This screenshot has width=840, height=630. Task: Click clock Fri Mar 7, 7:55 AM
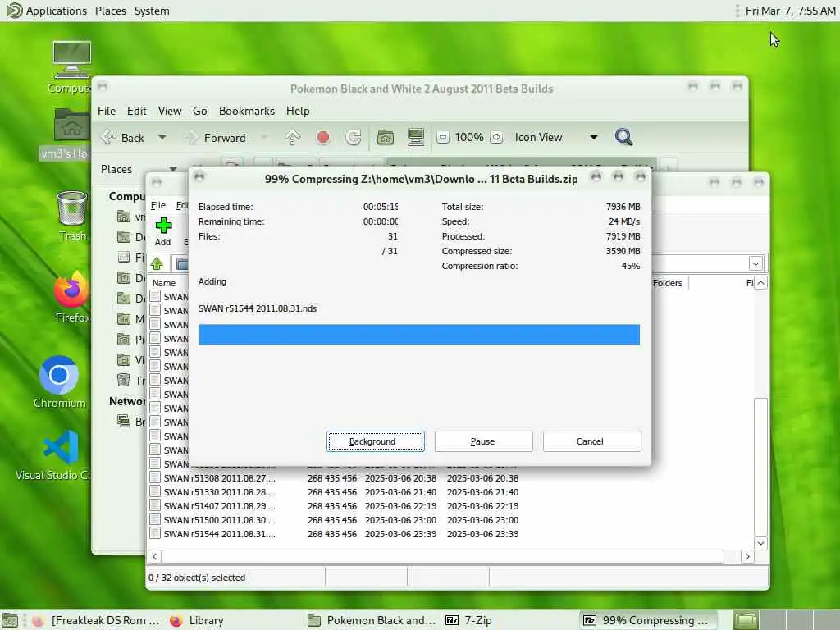point(790,11)
